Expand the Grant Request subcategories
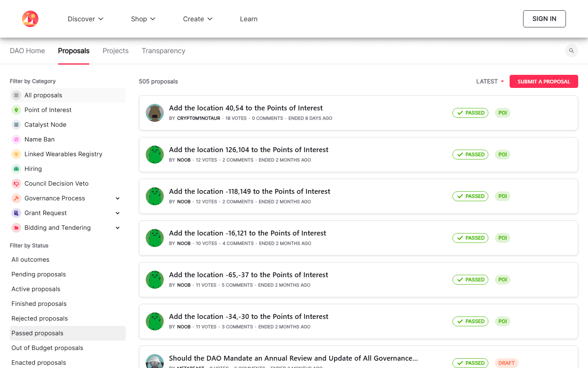 pyautogui.click(x=118, y=213)
